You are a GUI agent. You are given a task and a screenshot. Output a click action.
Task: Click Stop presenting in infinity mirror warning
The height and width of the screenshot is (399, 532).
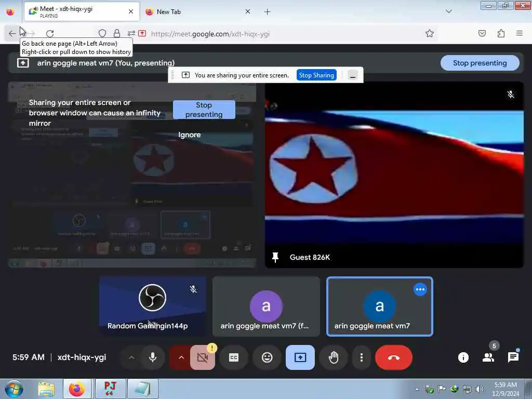204,110
